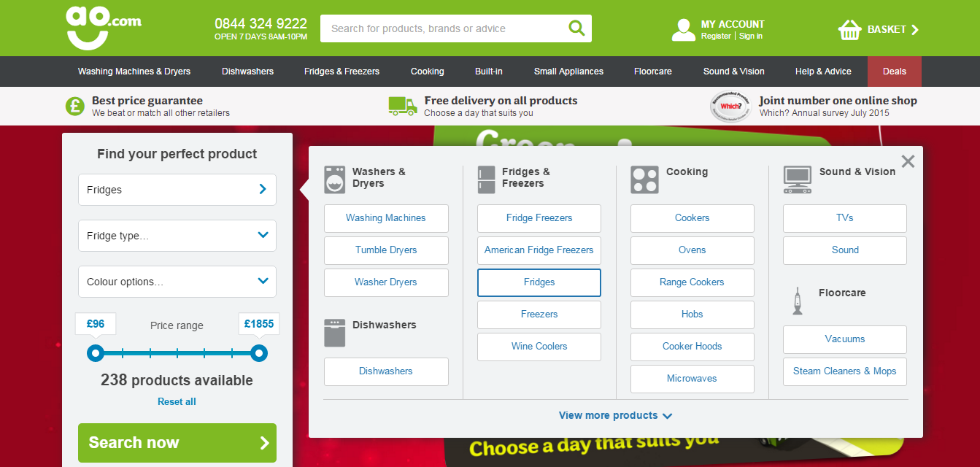Click the Reset all link
Image resolution: width=980 pixels, height=467 pixels.
pyautogui.click(x=177, y=401)
